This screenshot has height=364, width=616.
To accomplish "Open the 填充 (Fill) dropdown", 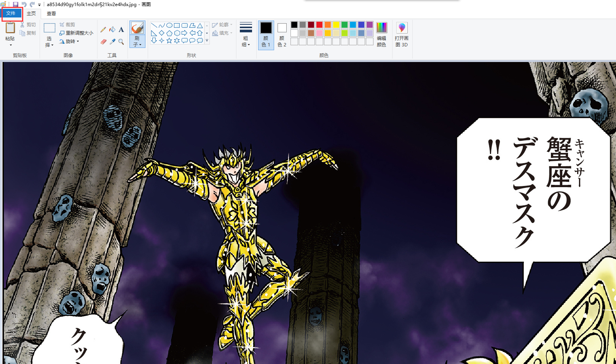I will tap(222, 33).
